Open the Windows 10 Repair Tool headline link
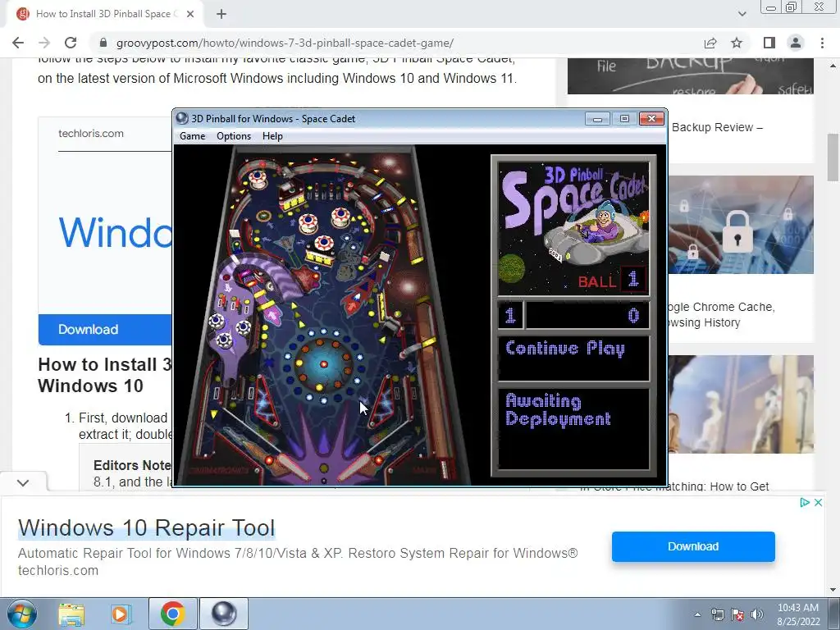The height and width of the screenshot is (630, 840). click(x=146, y=527)
